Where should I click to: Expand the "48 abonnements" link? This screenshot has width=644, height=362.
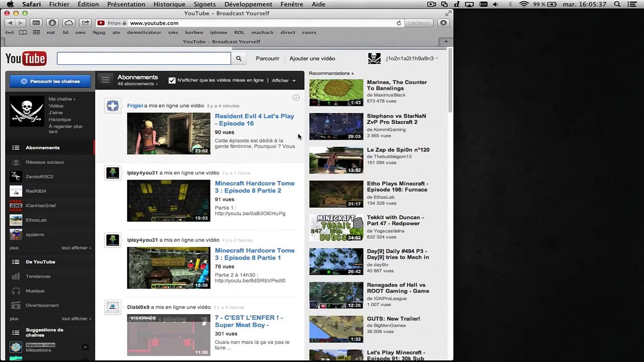coord(137,84)
